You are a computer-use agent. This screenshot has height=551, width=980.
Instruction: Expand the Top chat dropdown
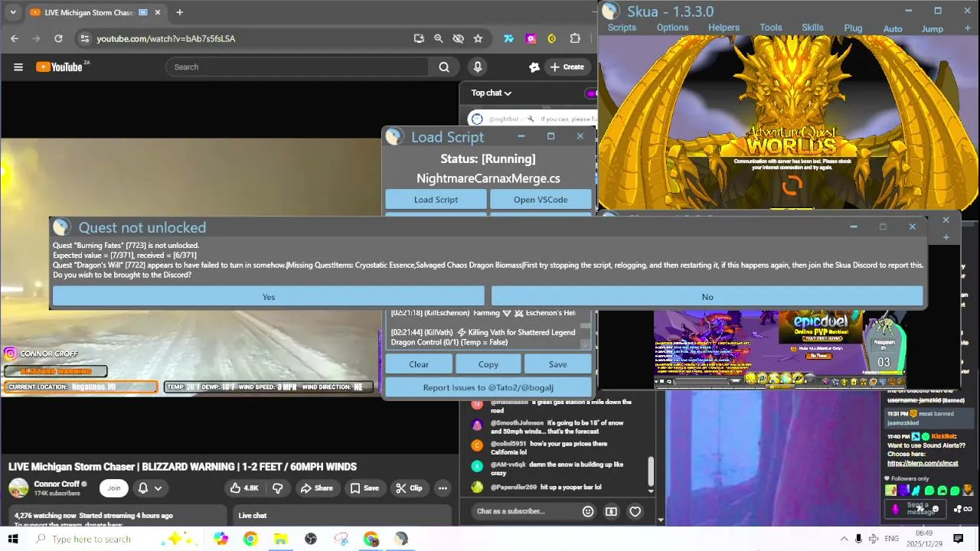click(x=491, y=93)
